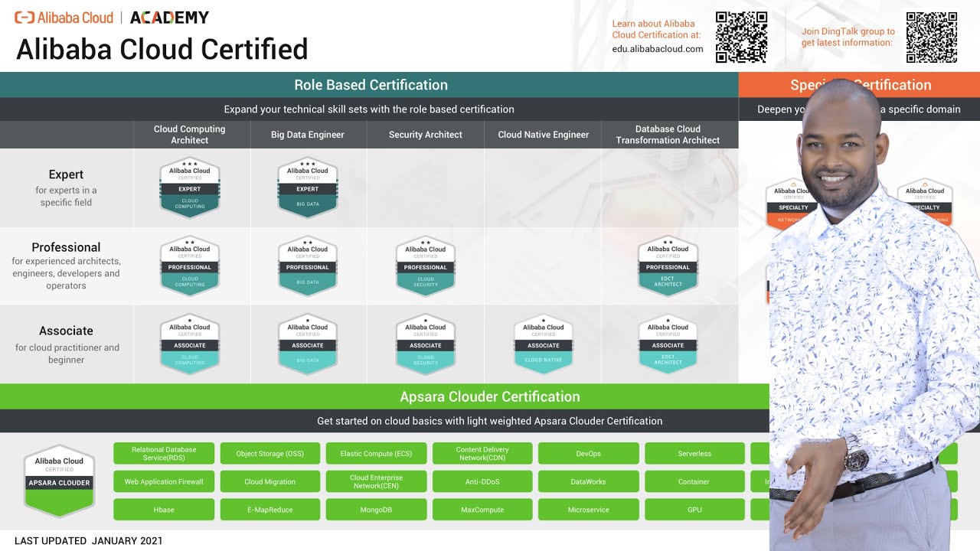Click the Alibaba Cloud Academy logo
980x551 pixels.
coord(112,17)
